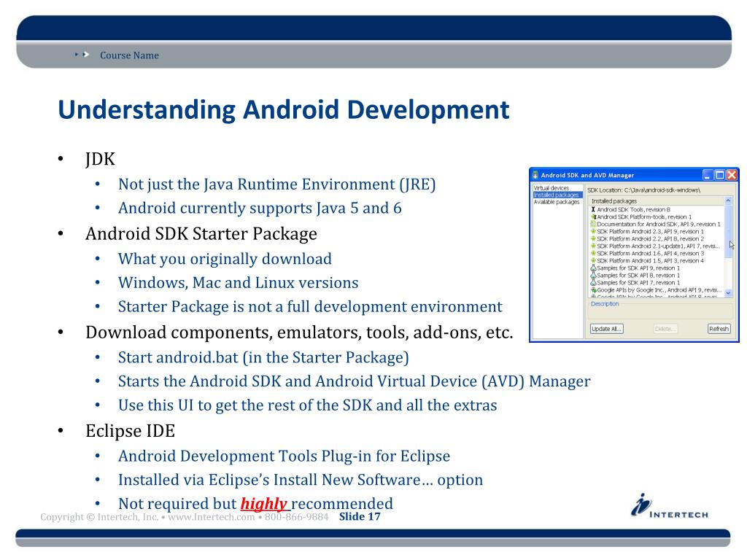Click the Android SDK Manager title bar icon
Screen dimensions: 747x560
535,175
